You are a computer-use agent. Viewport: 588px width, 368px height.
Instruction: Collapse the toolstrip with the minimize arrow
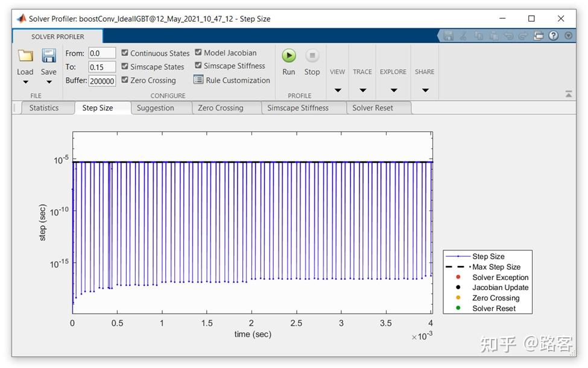coord(568,94)
